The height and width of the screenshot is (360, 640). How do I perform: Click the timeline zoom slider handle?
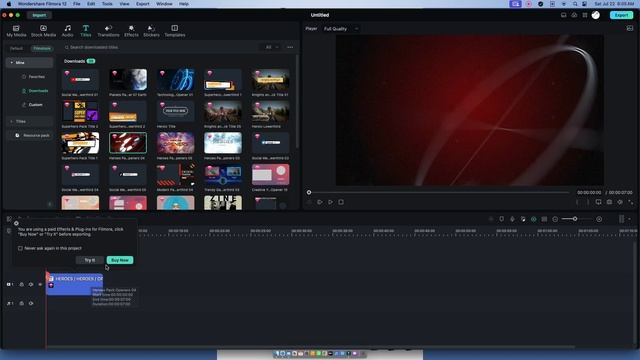[x=575, y=219]
